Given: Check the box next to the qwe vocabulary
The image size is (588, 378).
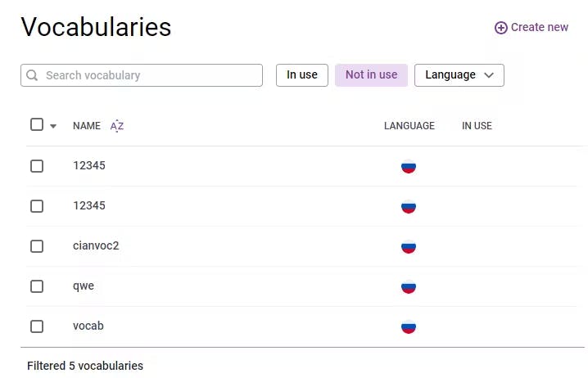Looking at the screenshot, I should point(37,286).
